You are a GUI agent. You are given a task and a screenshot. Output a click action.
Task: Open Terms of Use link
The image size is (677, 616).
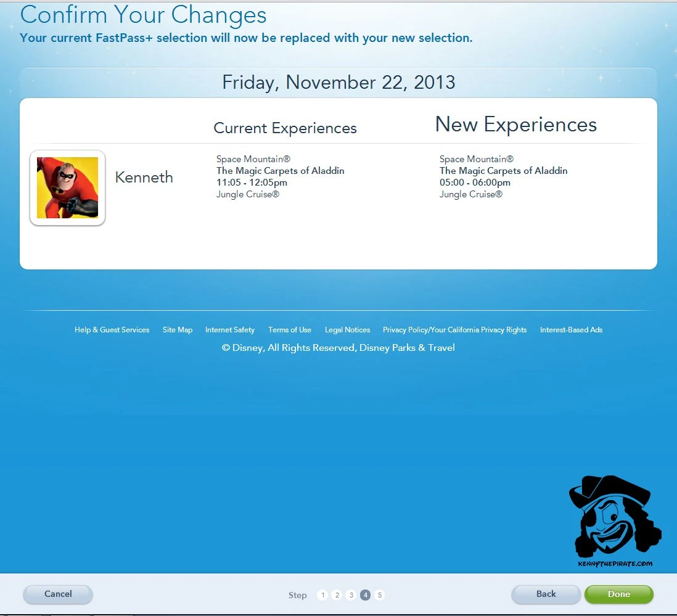pyautogui.click(x=290, y=330)
